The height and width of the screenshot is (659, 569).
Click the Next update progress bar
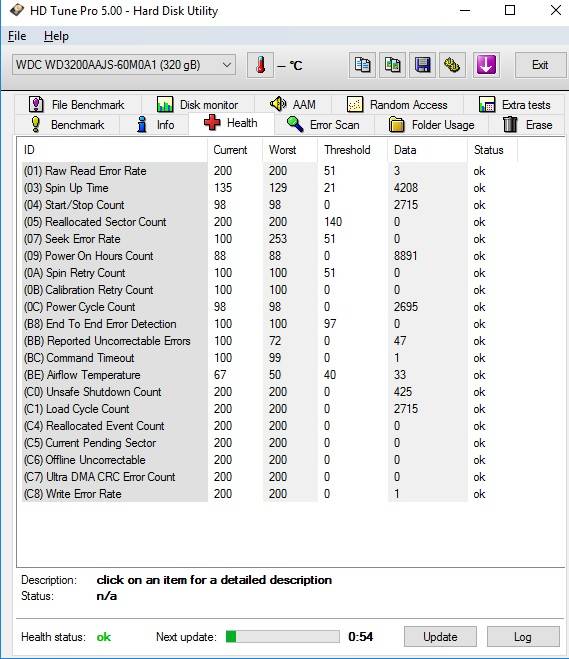tap(282, 637)
